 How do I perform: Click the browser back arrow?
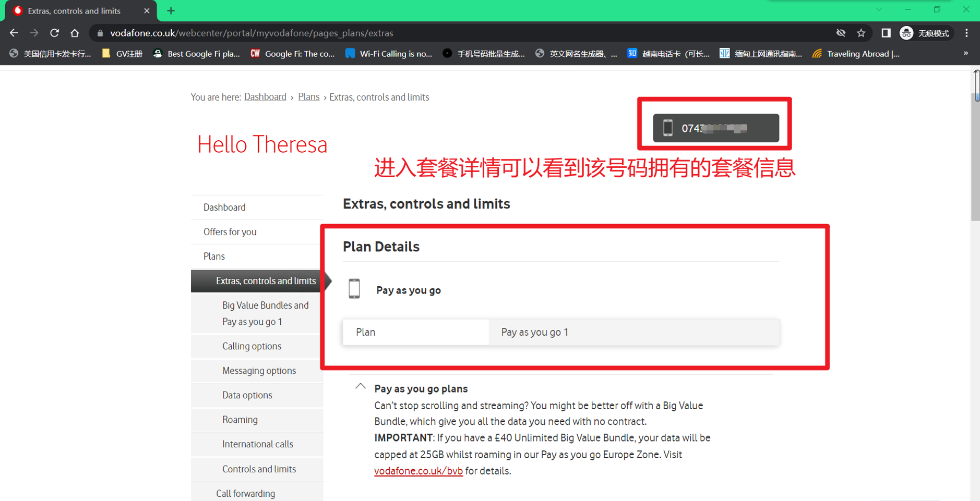click(x=14, y=33)
